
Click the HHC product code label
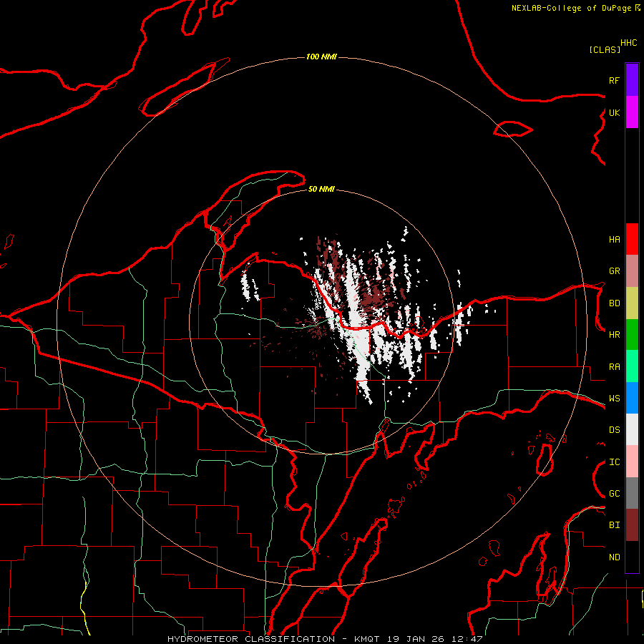tap(629, 43)
